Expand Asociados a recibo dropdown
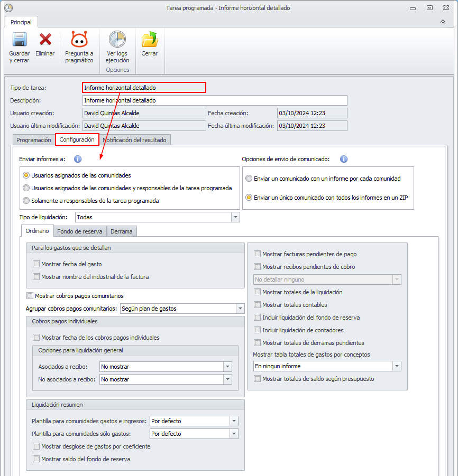The image size is (458, 476). [227, 367]
